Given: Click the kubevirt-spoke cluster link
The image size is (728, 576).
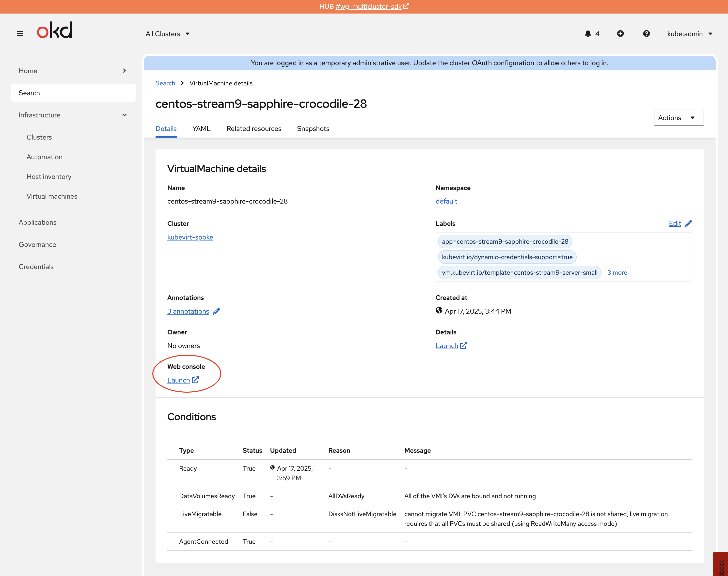Looking at the screenshot, I should click(x=190, y=237).
